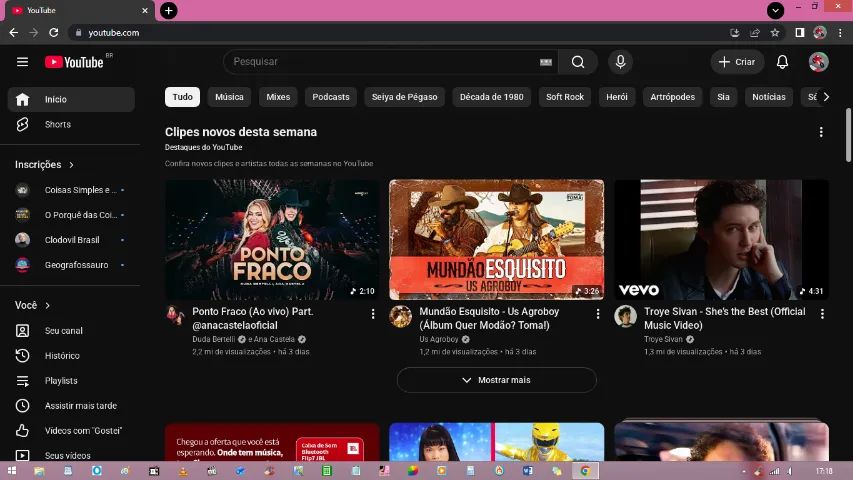
Task: Open Chrome in taskbar
Action: click(x=585, y=471)
